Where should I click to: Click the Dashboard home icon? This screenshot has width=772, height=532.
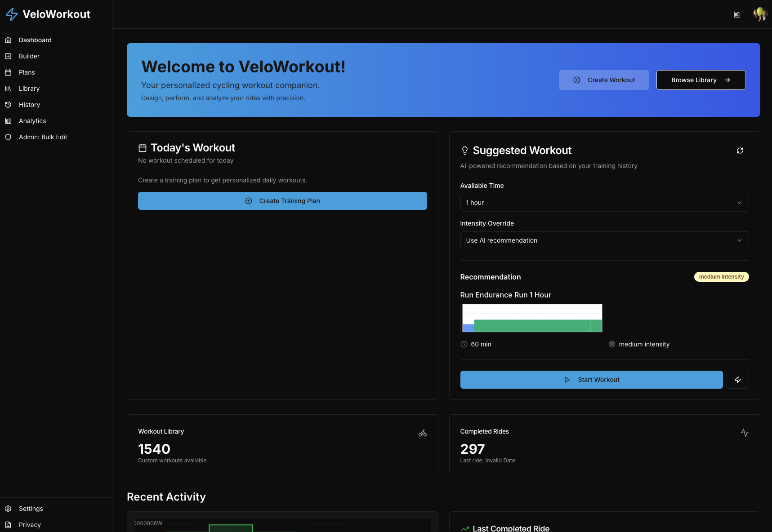8,40
